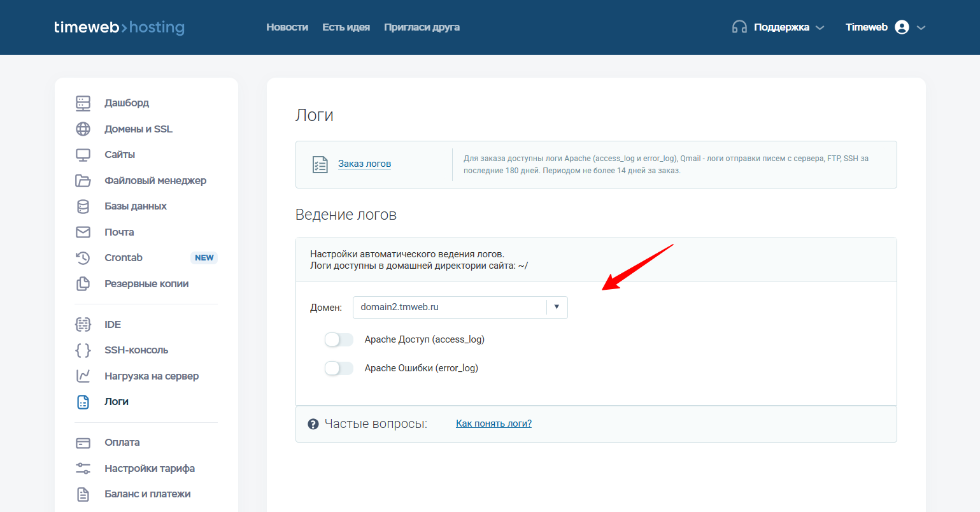This screenshot has width=980, height=512.
Task: Enable Apache Доступ (access_log) toggle
Action: pyautogui.click(x=339, y=340)
